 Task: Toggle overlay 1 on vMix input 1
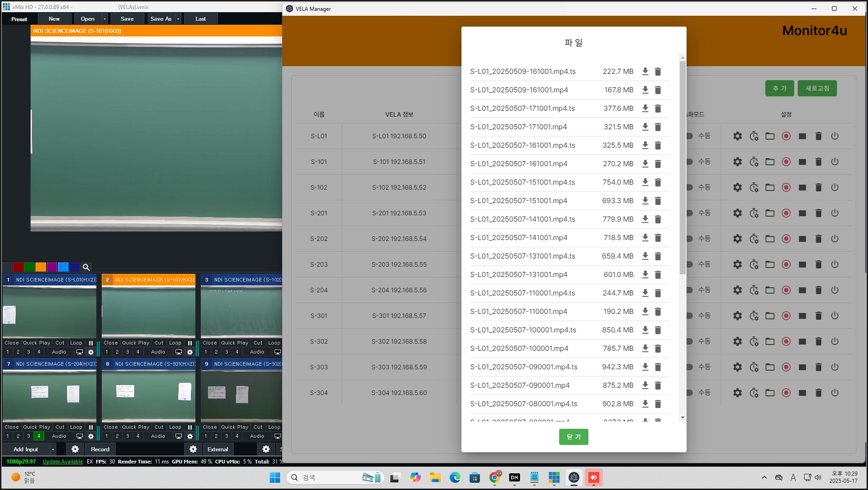[8, 352]
